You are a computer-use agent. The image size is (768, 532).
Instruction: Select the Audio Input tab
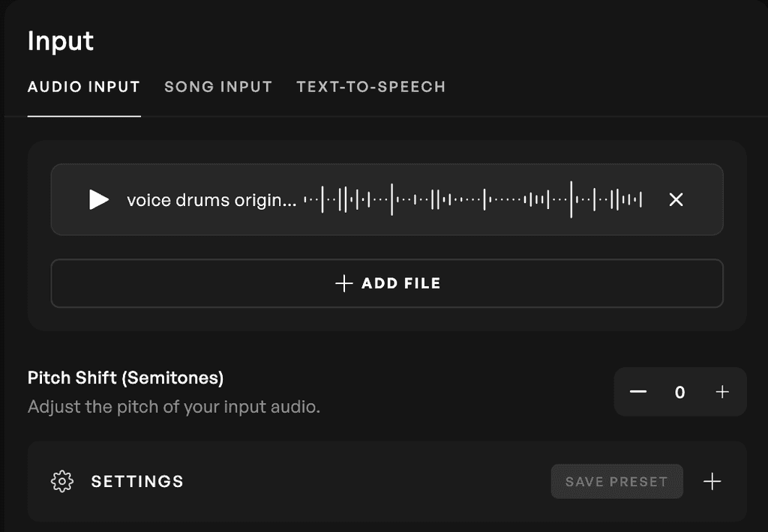pos(83,87)
